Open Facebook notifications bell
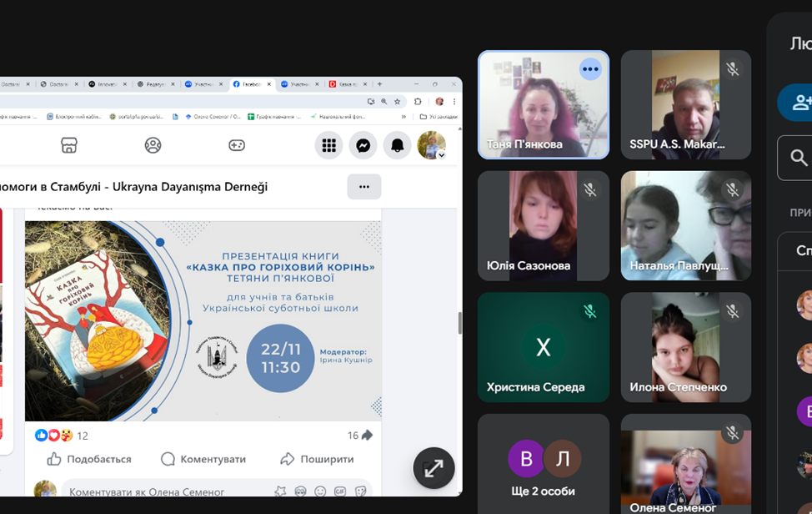Image resolution: width=812 pixels, height=514 pixels. 397,145
